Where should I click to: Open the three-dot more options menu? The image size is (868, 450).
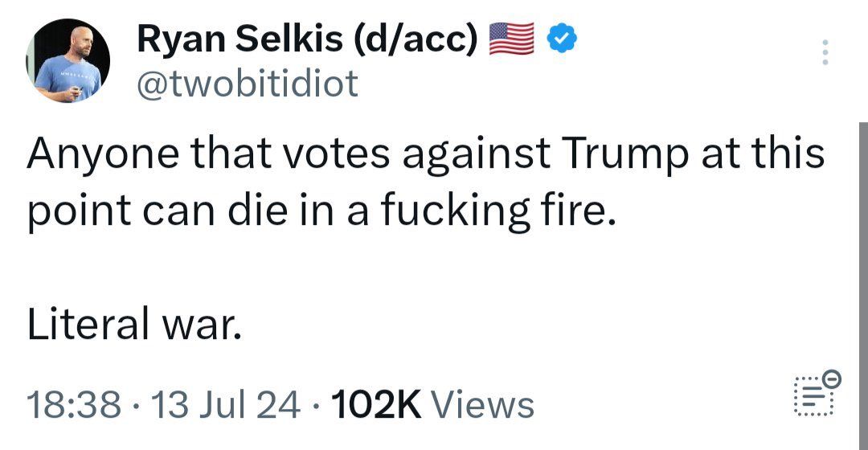(822, 53)
